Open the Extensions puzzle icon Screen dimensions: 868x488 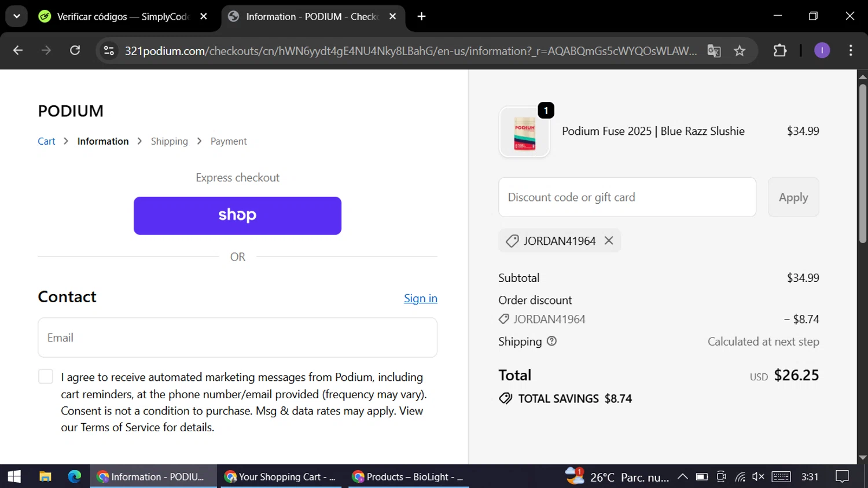780,50
